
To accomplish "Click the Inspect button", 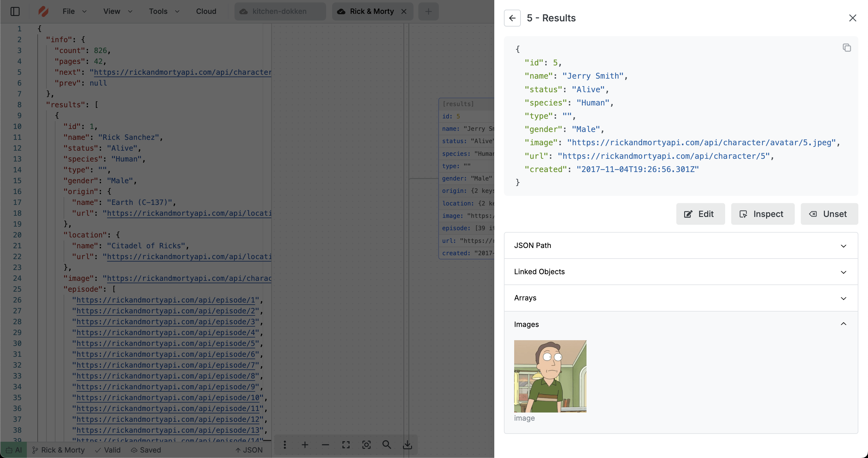I will coord(763,214).
